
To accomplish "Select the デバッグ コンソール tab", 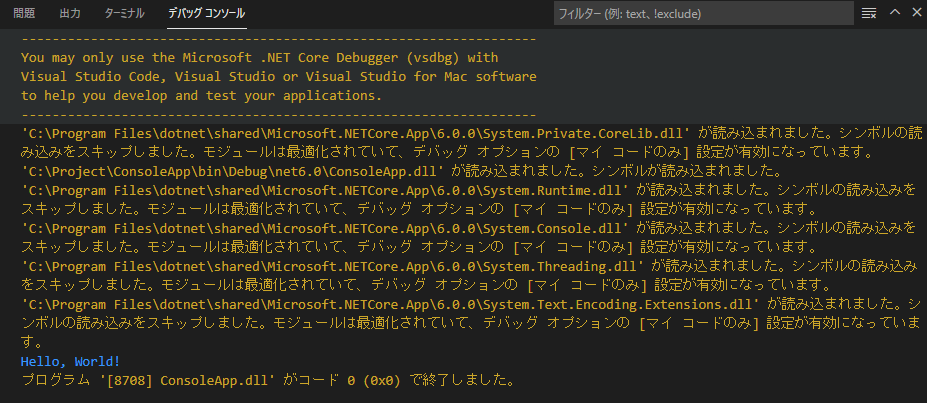I will [206, 13].
